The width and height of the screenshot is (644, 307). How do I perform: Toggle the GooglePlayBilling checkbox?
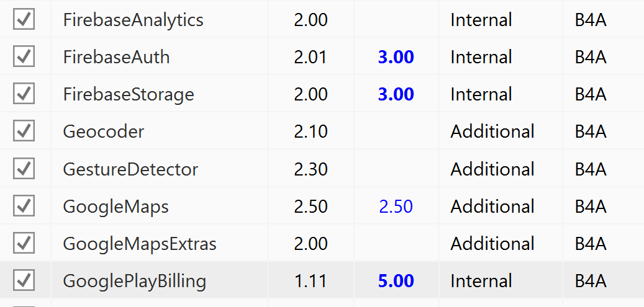[x=24, y=281]
